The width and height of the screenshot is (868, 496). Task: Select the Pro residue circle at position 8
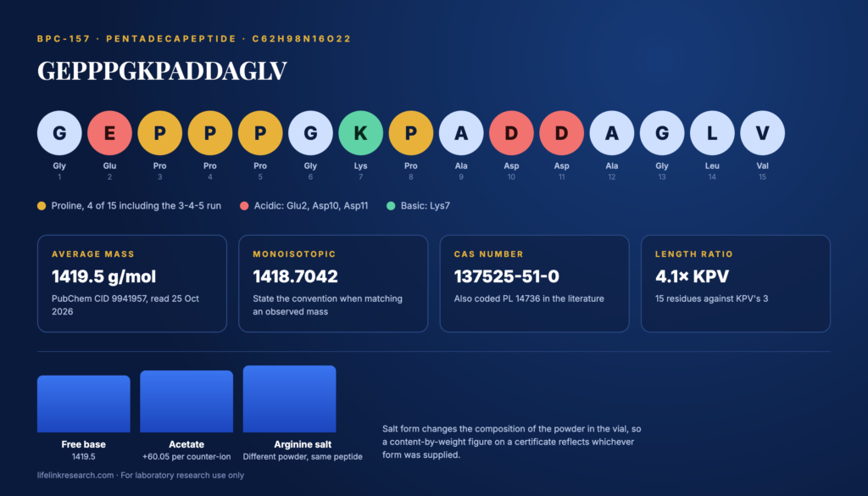pyautogui.click(x=411, y=133)
